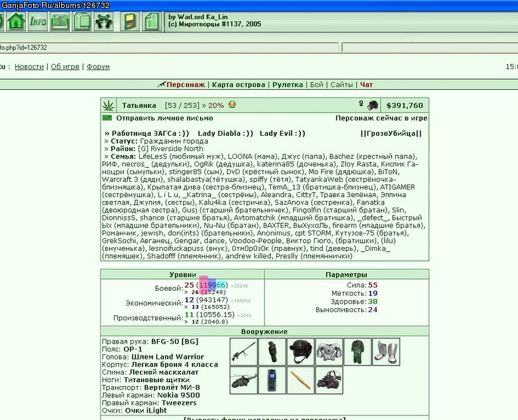Image resolution: width=518 pixels, height=420 pixels.
Task: Open the INFO toolbar button
Action: (x=38, y=21)
